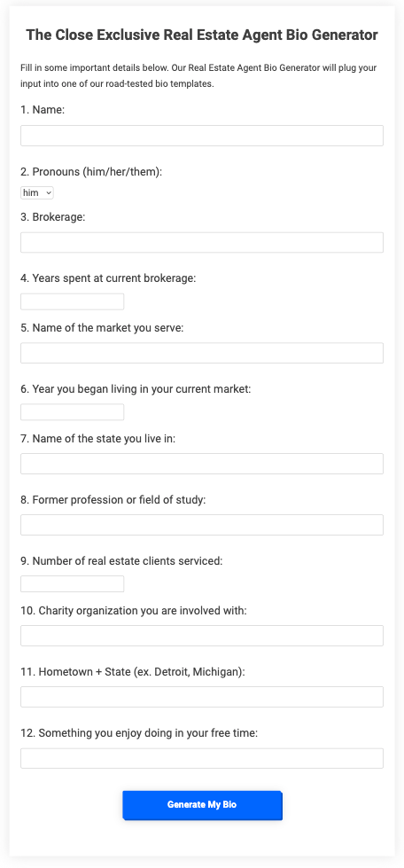Click the "10. Charity organization" question label
Image resolution: width=404 pixels, height=868 pixels.
[x=134, y=611]
